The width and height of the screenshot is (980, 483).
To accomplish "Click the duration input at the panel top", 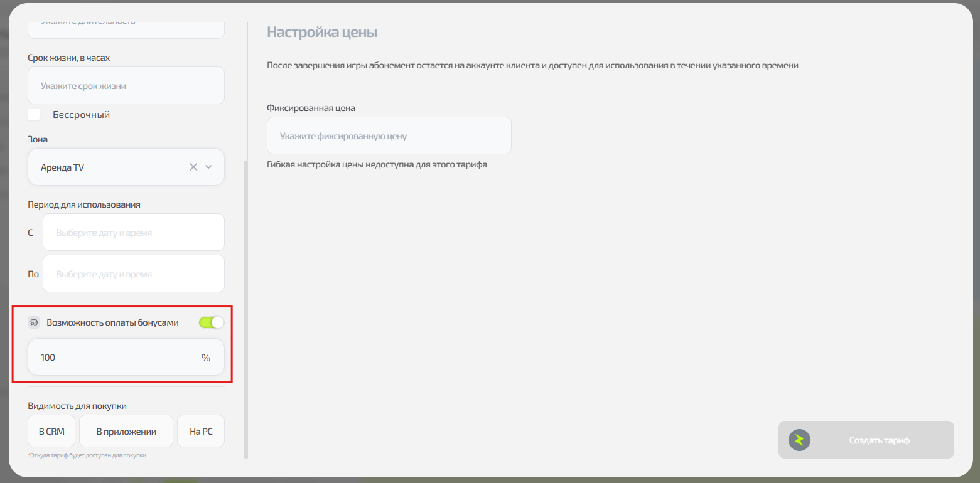I will tap(126, 26).
